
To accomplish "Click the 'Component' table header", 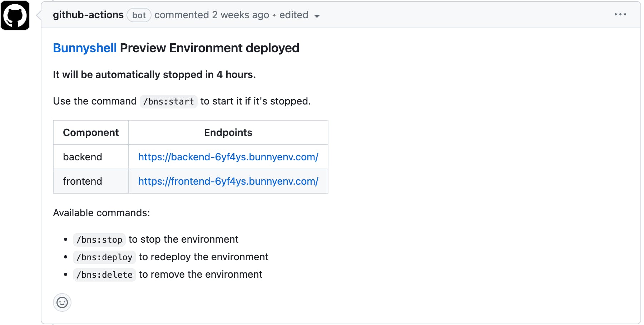I will point(91,132).
